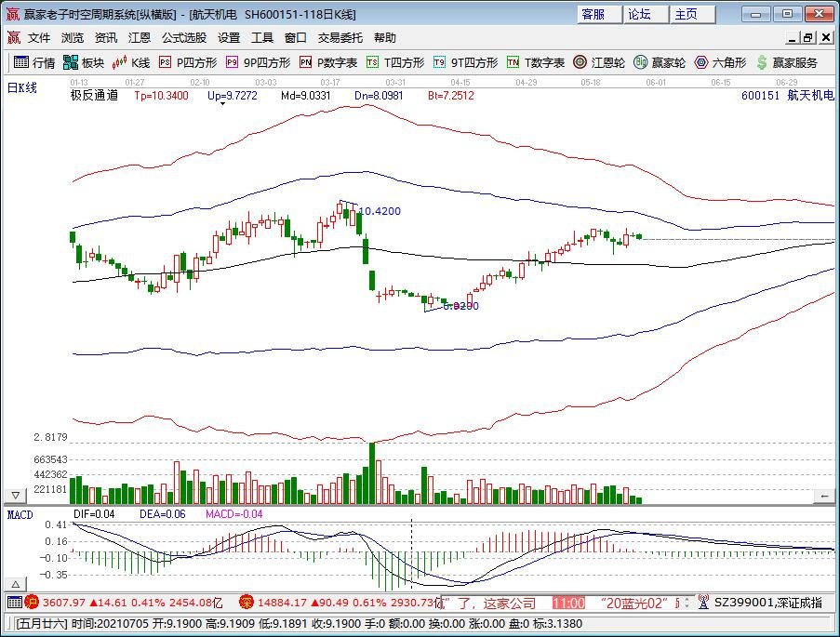Click the 时间:20210705 status entry
The image size is (840, 637).
[112, 624]
